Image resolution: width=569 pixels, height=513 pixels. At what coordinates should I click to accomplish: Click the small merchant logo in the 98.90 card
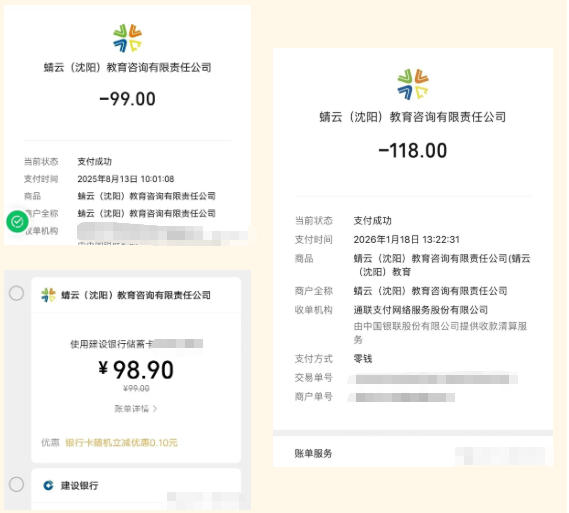(48, 295)
